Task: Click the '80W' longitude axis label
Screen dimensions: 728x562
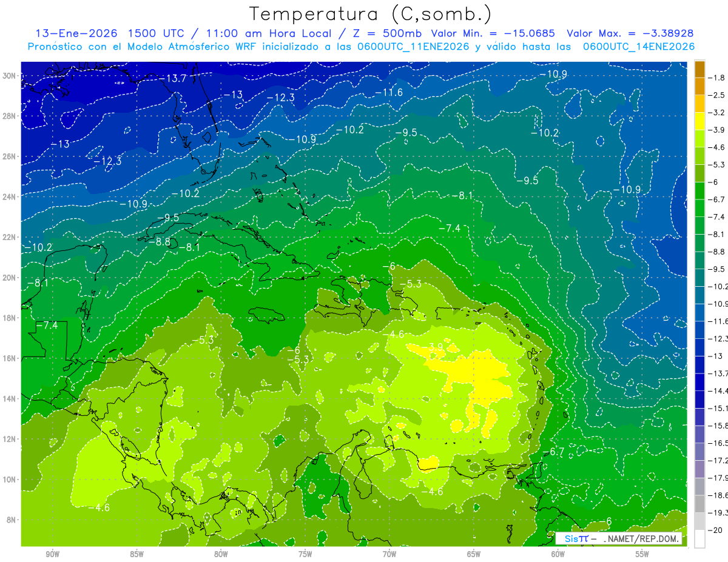Action: (221, 554)
